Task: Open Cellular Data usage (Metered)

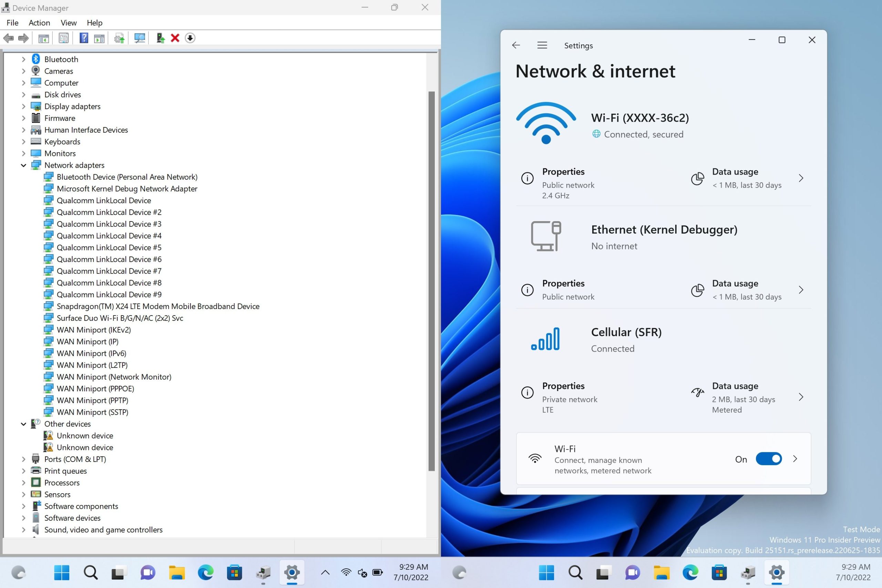Action: click(748, 397)
